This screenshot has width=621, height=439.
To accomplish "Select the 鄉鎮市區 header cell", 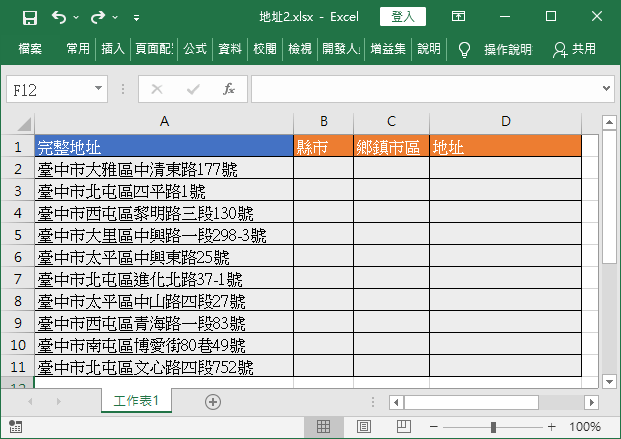I will pyautogui.click(x=391, y=146).
